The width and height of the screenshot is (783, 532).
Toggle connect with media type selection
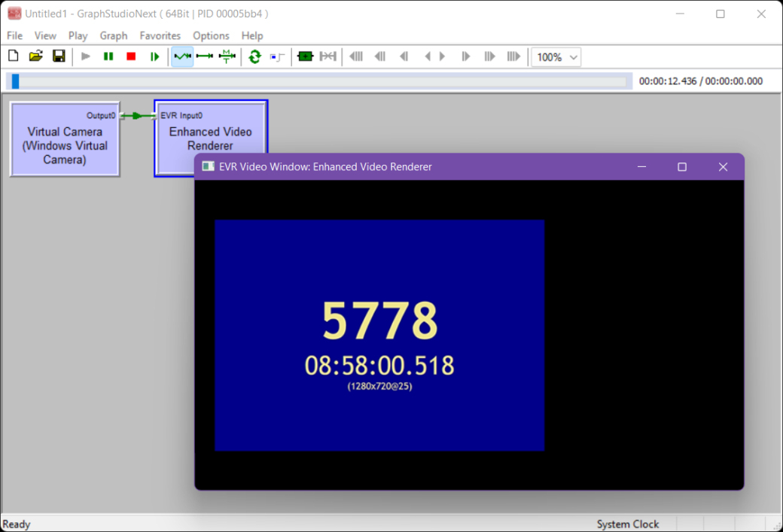pyautogui.click(x=227, y=56)
